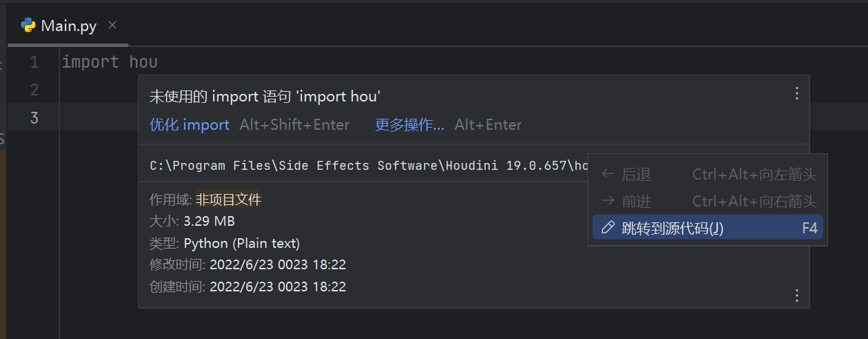Close the Main.py editor tab

[112, 25]
